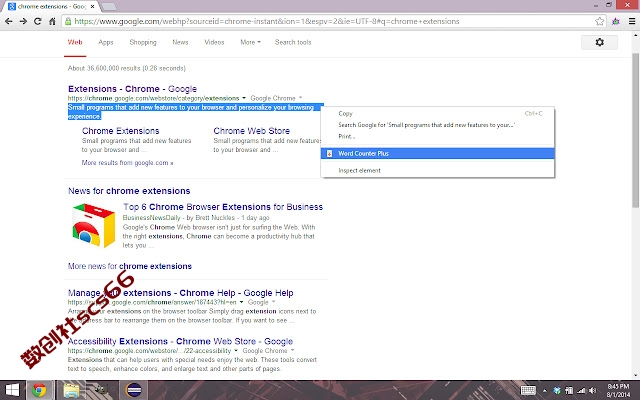
Task: Open Search tools
Action: [x=293, y=42]
